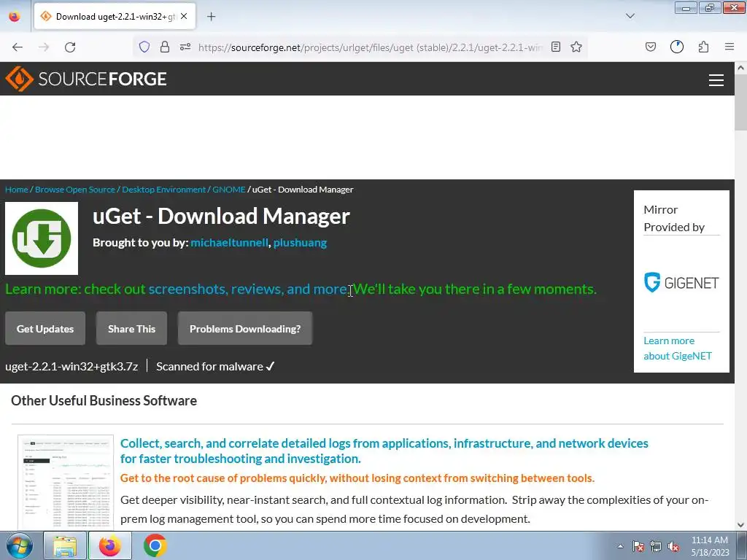Click the Firefox View icon left of tabs
747x560 pixels.
click(15, 16)
